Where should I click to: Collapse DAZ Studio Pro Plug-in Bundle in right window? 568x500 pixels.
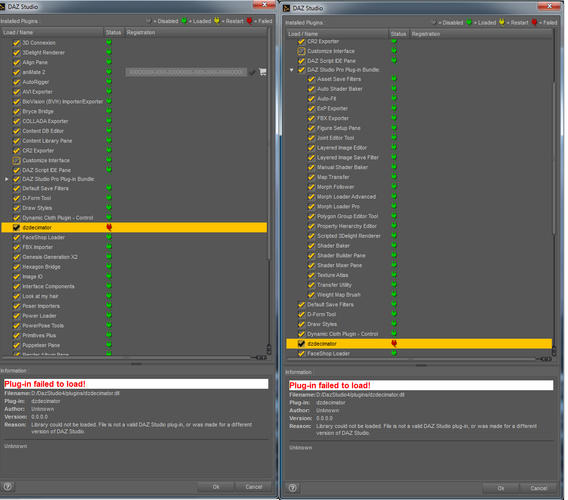coord(292,70)
